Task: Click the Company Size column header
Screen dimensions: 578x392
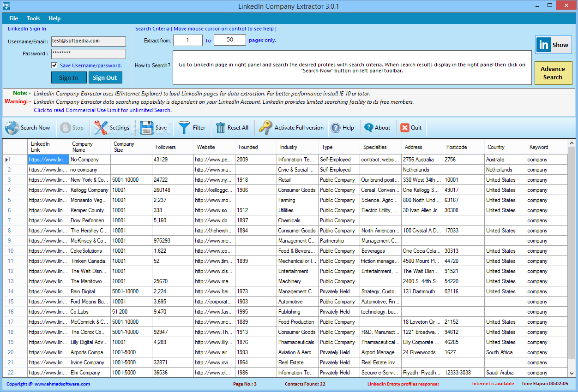Action: [131, 147]
